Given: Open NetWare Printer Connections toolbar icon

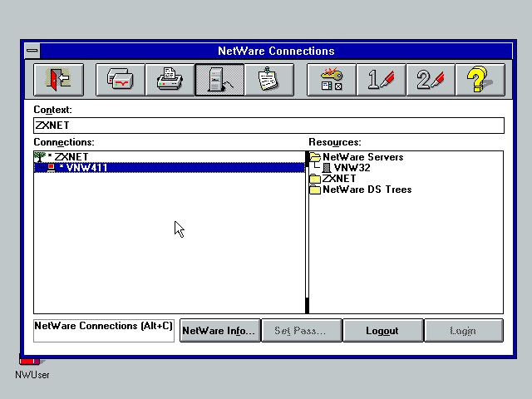Looking at the screenshot, I should (x=170, y=80).
